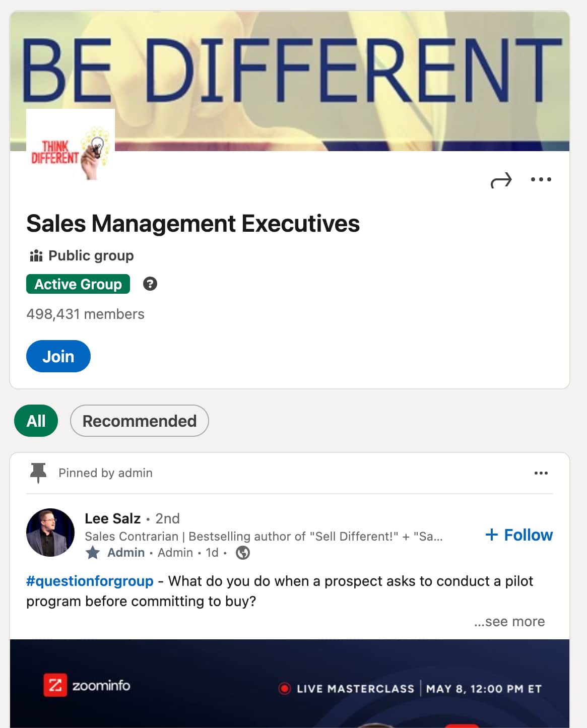Click the share group arrow icon

502,180
